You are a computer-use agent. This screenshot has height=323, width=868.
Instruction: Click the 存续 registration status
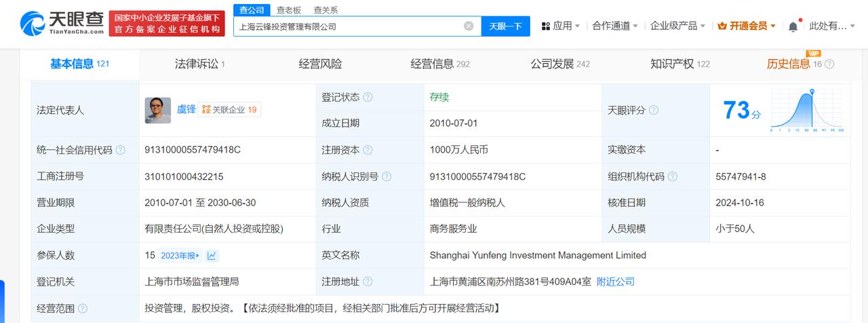point(439,97)
